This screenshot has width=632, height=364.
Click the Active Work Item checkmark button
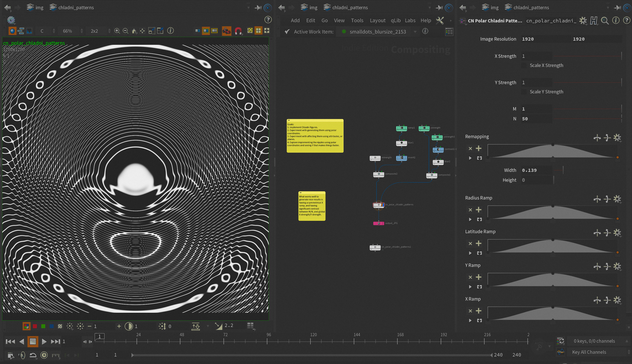pos(287,31)
